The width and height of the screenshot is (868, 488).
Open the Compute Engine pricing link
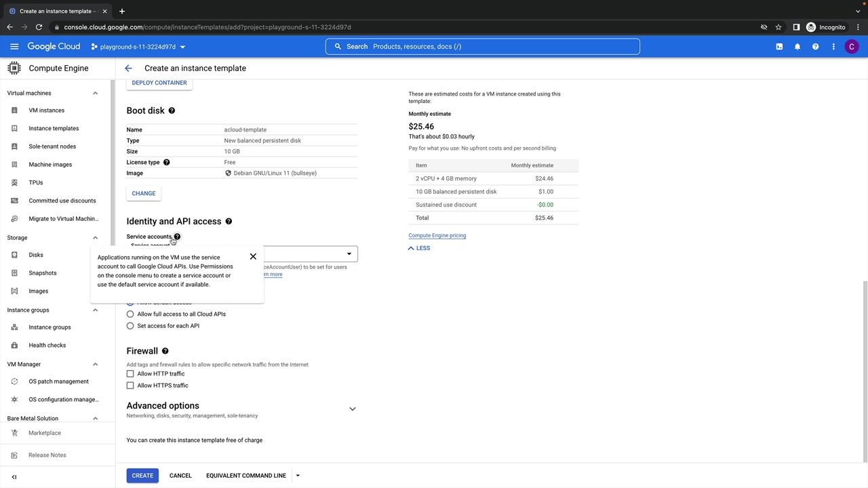coord(437,236)
